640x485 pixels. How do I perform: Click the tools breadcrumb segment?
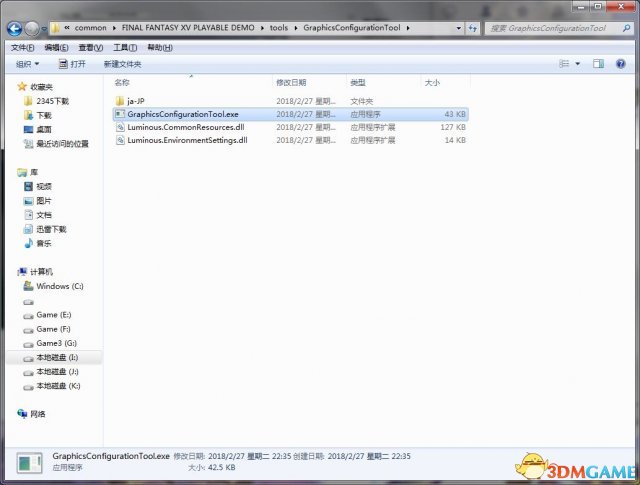point(279,28)
